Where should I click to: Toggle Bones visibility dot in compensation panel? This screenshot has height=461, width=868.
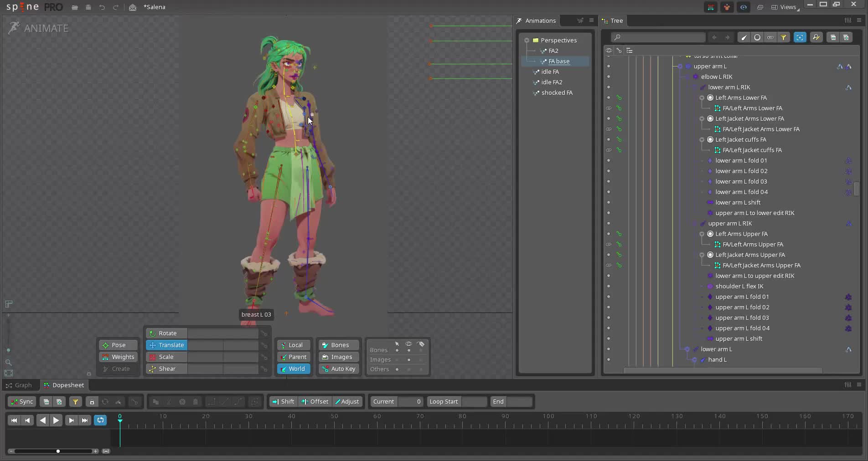point(409,350)
